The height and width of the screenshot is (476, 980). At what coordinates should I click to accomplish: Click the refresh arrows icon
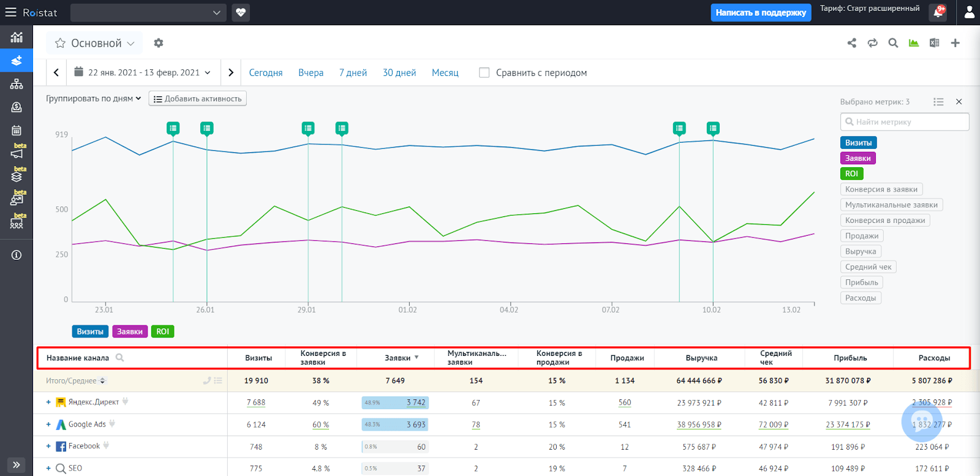[x=873, y=43]
